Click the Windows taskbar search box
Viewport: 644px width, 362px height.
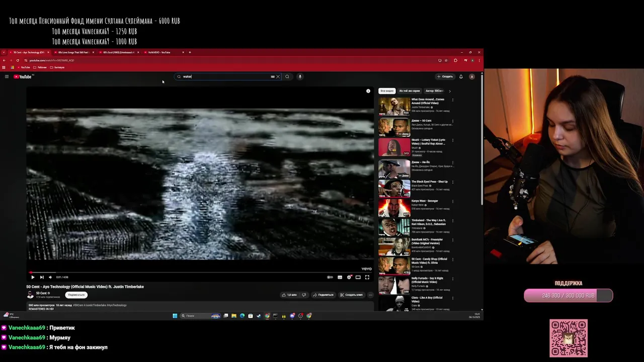(200, 316)
